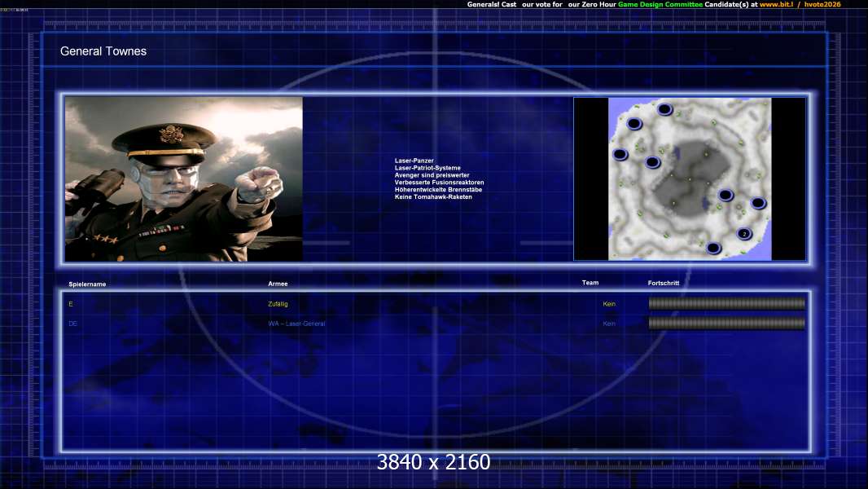Click the westernmost start position marker on the minimap

click(620, 155)
